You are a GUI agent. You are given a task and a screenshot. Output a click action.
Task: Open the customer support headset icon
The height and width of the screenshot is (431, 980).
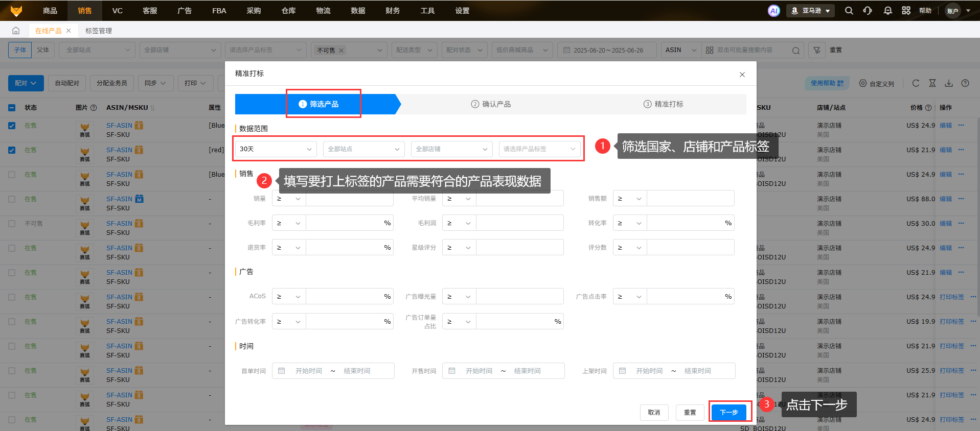(x=868, y=11)
